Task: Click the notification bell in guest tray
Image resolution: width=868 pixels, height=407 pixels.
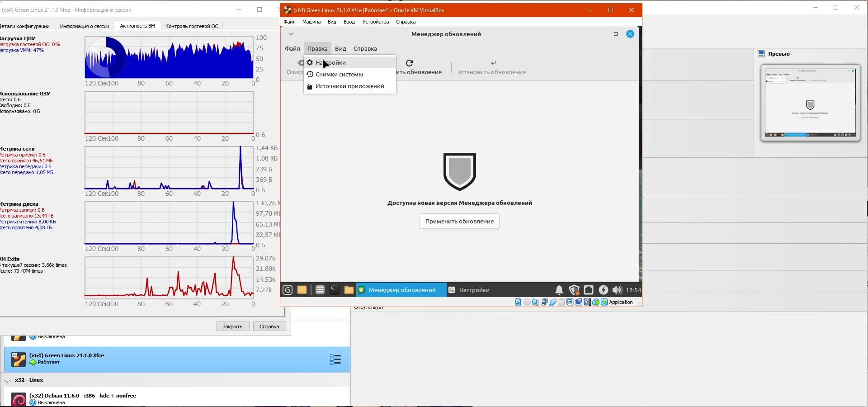Action: tap(559, 290)
